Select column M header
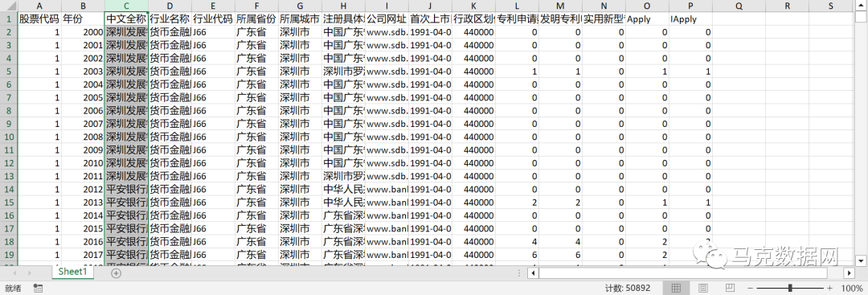 pyautogui.click(x=561, y=6)
